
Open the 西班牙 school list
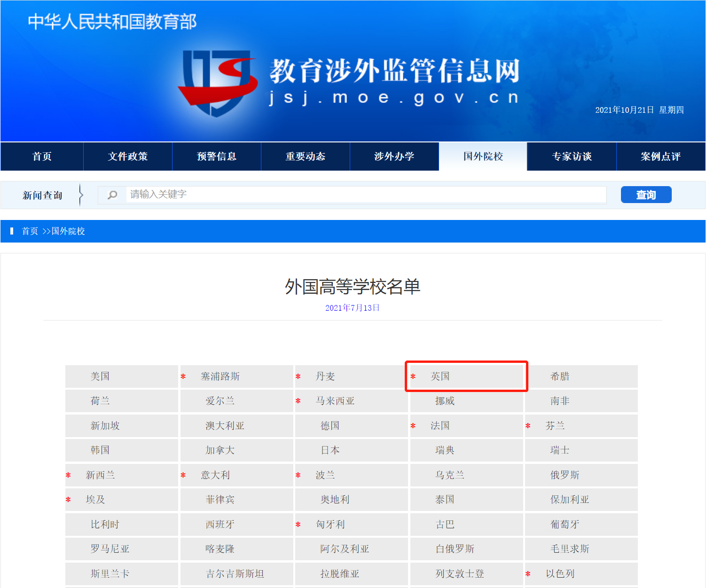point(220,525)
